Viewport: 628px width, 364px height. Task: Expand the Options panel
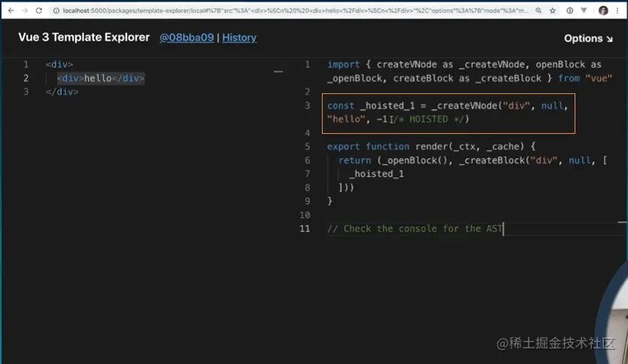[x=588, y=38]
